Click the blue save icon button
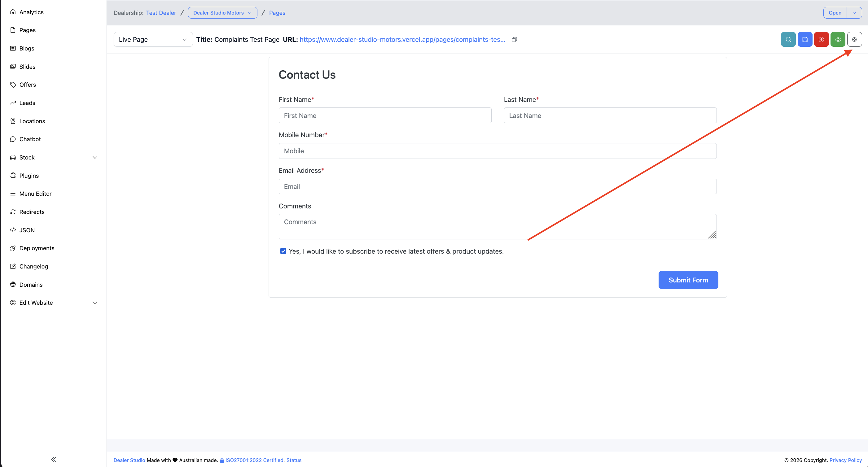This screenshot has width=868, height=467. 805,39
